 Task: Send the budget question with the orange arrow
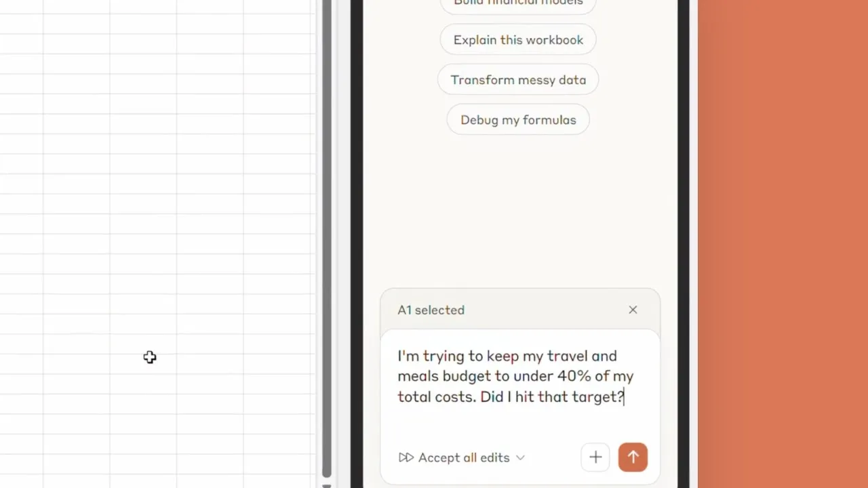click(633, 457)
